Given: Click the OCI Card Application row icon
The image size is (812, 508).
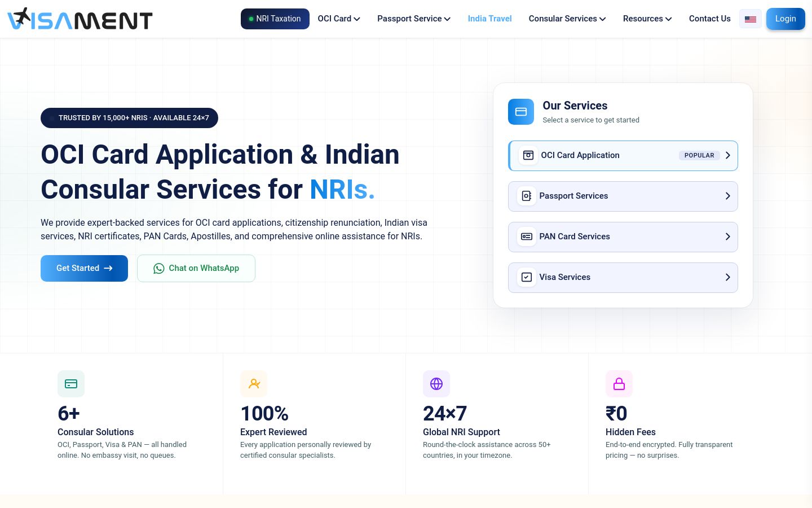Looking at the screenshot, I should (528, 155).
